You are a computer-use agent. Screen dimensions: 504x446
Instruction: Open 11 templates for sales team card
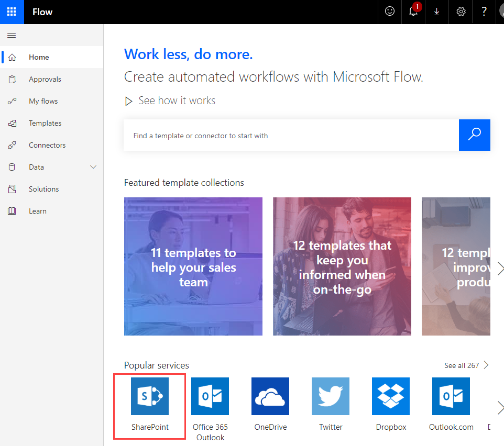193,266
